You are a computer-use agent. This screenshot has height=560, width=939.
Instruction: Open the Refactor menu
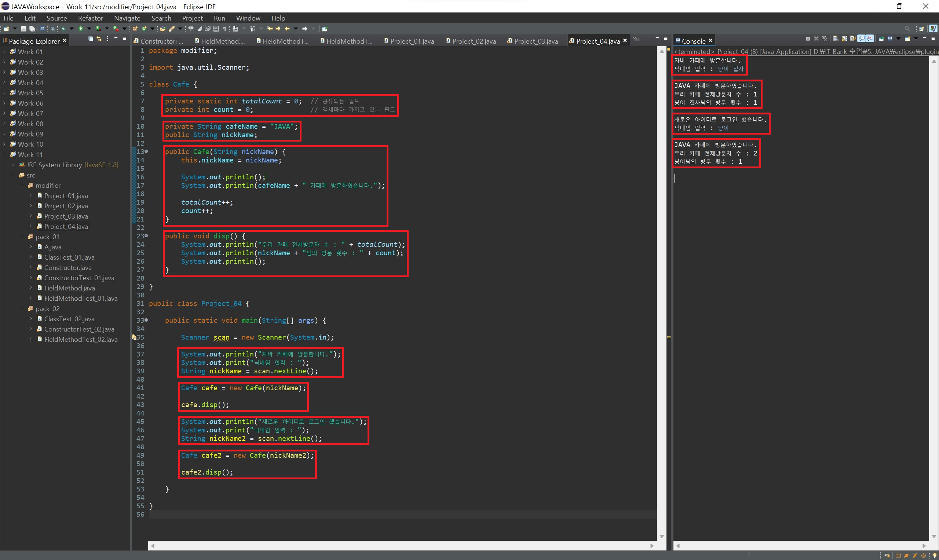point(90,18)
